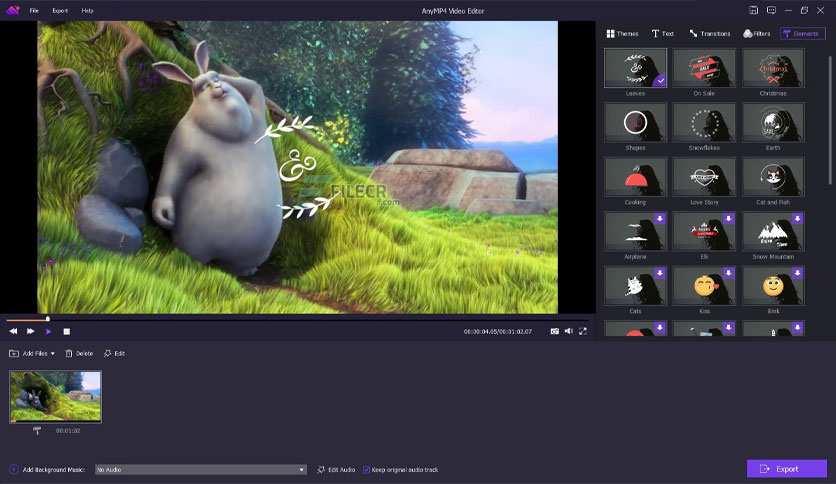The height and width of the screenshot is (484, 836).
Task: Click the AnyMP4 app logo
Action: pos(13,10)
